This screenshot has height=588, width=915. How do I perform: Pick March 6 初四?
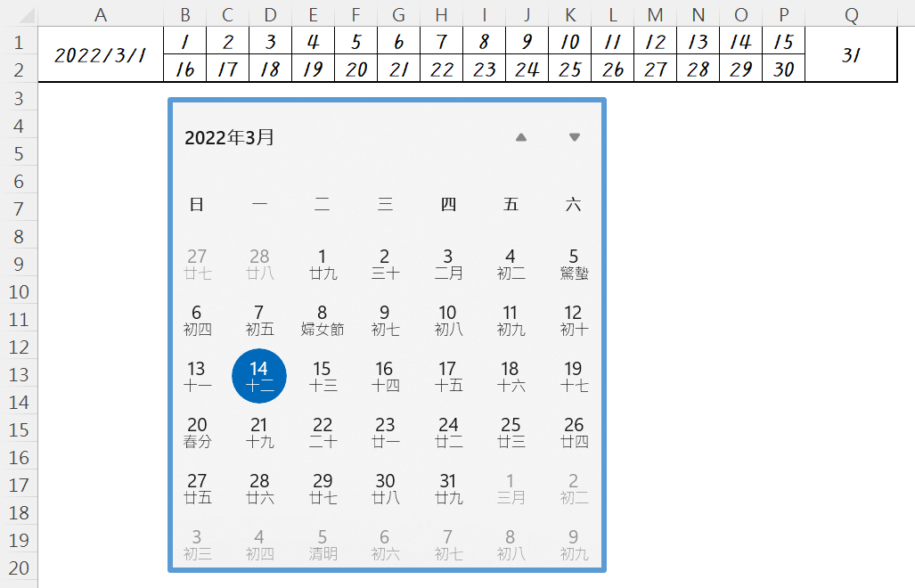tap(197, 320)
